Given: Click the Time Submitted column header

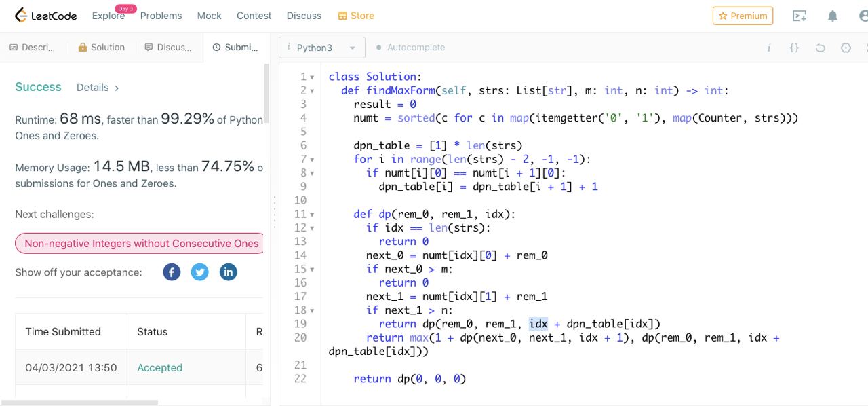Looking at the screenshot, I should click(x=63, y=331).
